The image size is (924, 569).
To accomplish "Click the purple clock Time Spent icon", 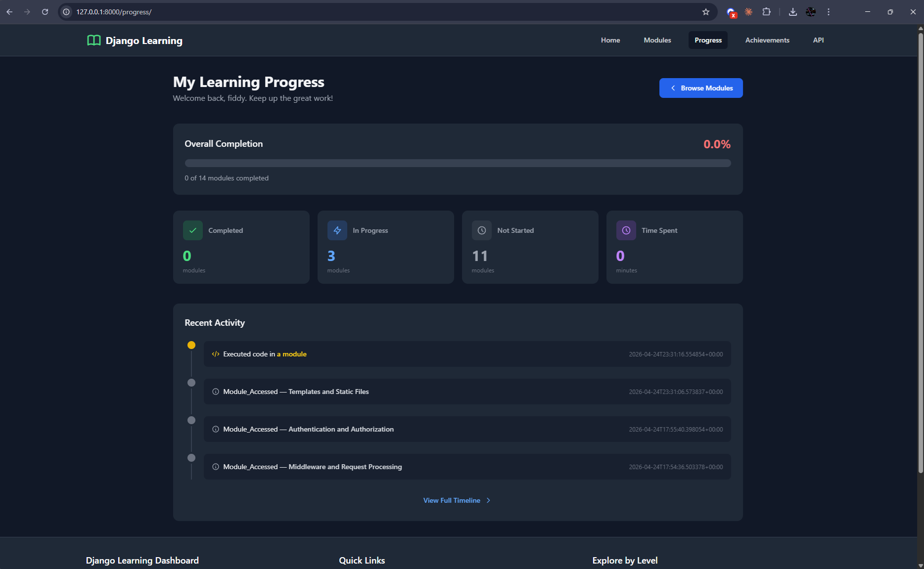I will click(626, 230).
